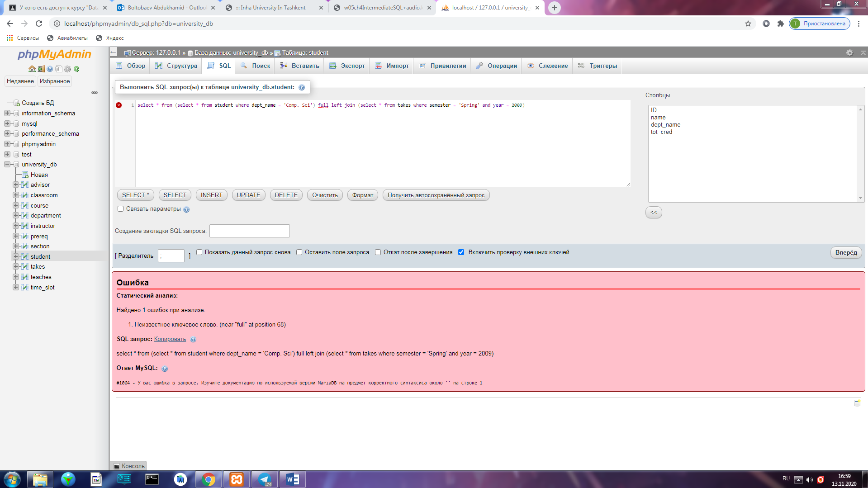The height and width of the screenshot is (488, 868).
Task: Expand the information_schema database
Action: pos(7,113)
